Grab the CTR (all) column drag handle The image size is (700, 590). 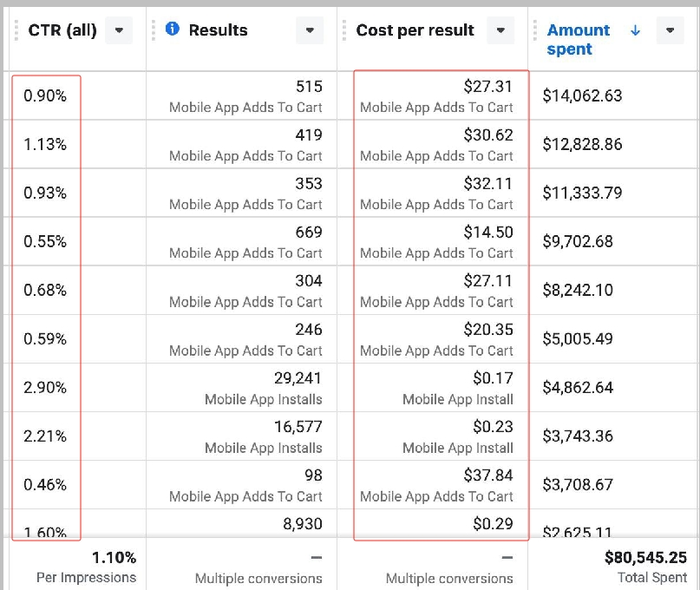click(16, 30)
